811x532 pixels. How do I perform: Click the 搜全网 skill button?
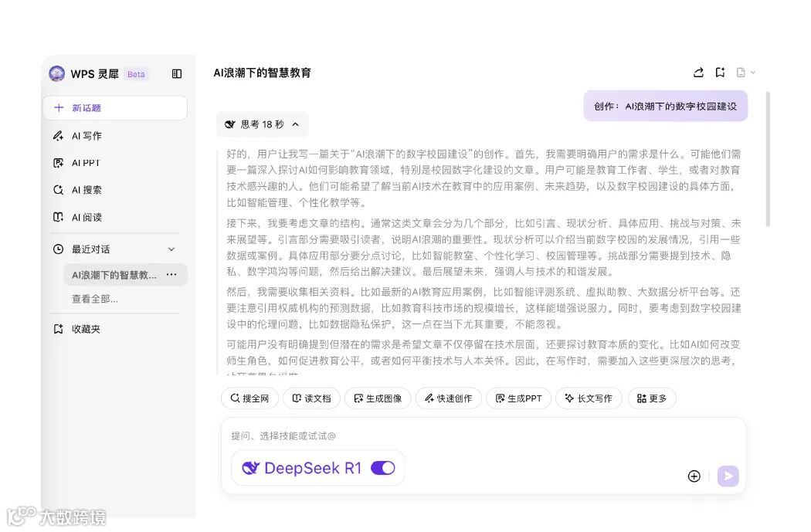click(249, 398)
